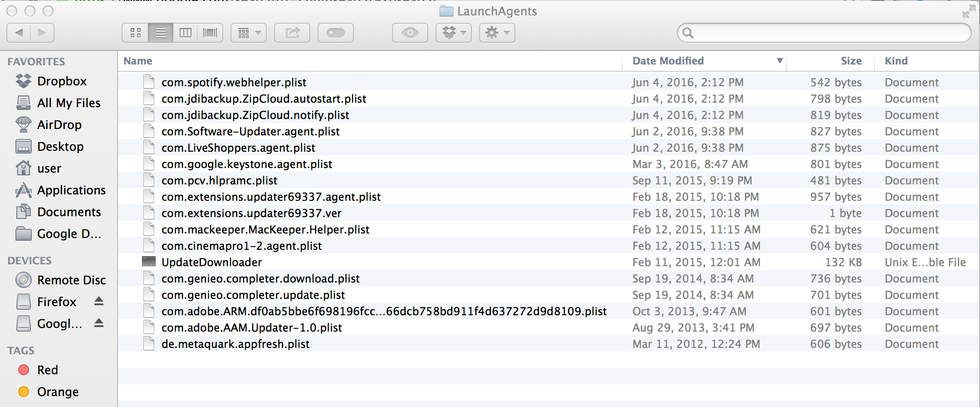This screenshot has height=407, width=980.
Task: Select com.mackeeper.MacKeeper.Helper.plist
Action: point(265,229)
